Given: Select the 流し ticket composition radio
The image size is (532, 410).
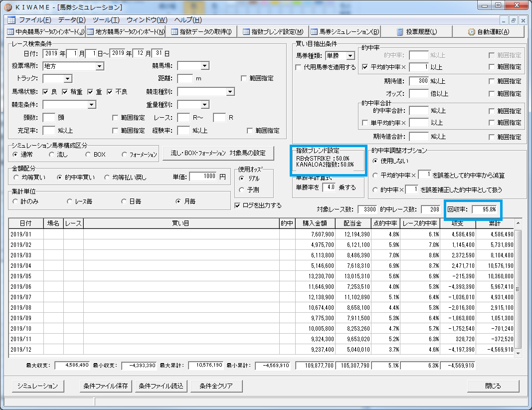Looking at the screenshot, I should (51, 155).
